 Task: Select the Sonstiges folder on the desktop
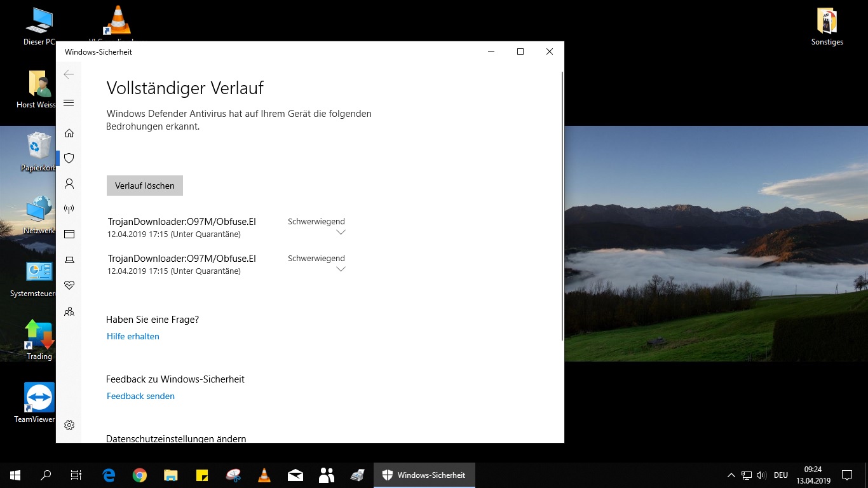[827, 27]
